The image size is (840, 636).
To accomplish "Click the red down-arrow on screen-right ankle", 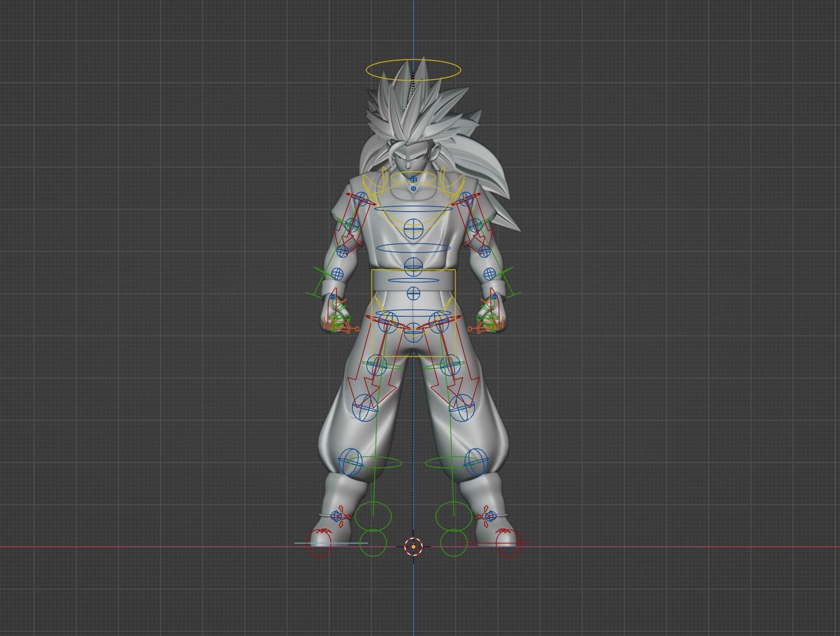I will point(486,524).
